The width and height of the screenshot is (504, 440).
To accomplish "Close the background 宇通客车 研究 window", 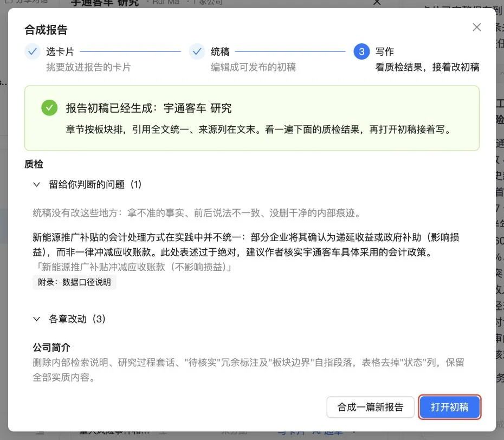I will (x=377, y=3).
